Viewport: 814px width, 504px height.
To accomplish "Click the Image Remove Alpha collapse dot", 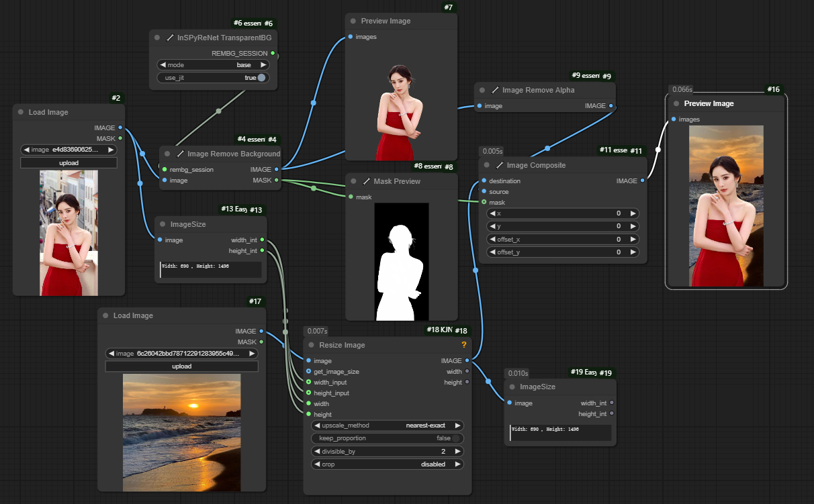I will click(x=482, y=90).
